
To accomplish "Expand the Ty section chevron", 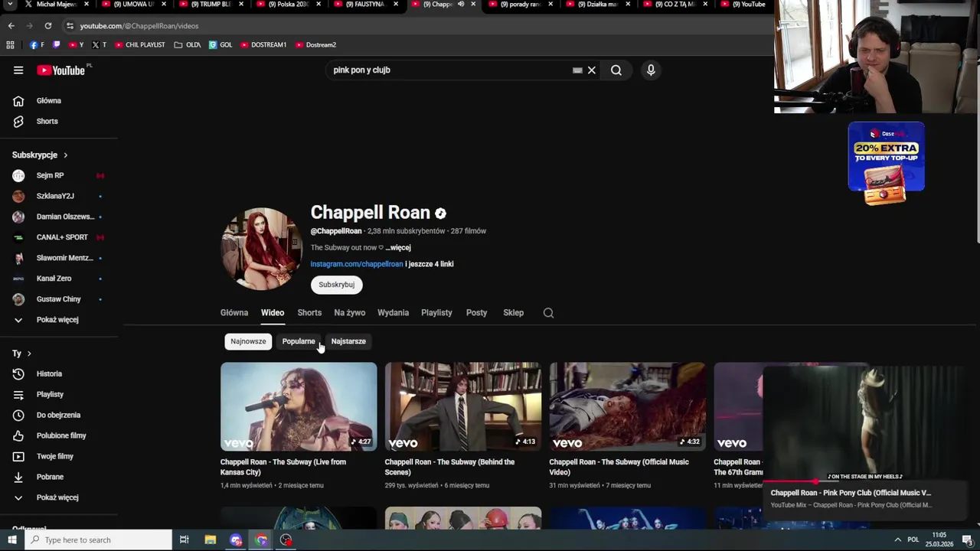I will [x=29, y=354].
